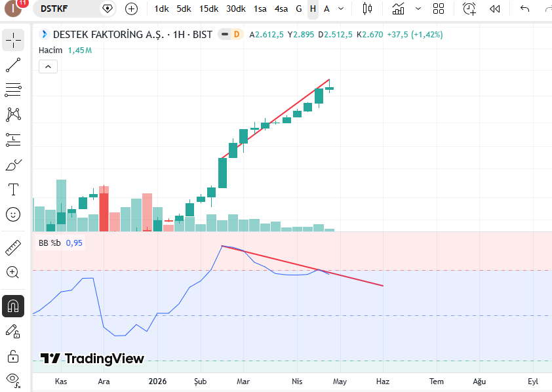Screen dimensions: 552x392
Task: Open candlestick chart type selector
Action: (367, 9)
